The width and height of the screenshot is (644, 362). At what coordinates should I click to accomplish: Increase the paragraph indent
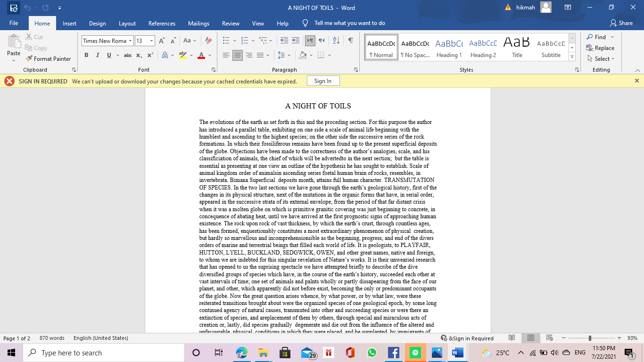[296, 41]
